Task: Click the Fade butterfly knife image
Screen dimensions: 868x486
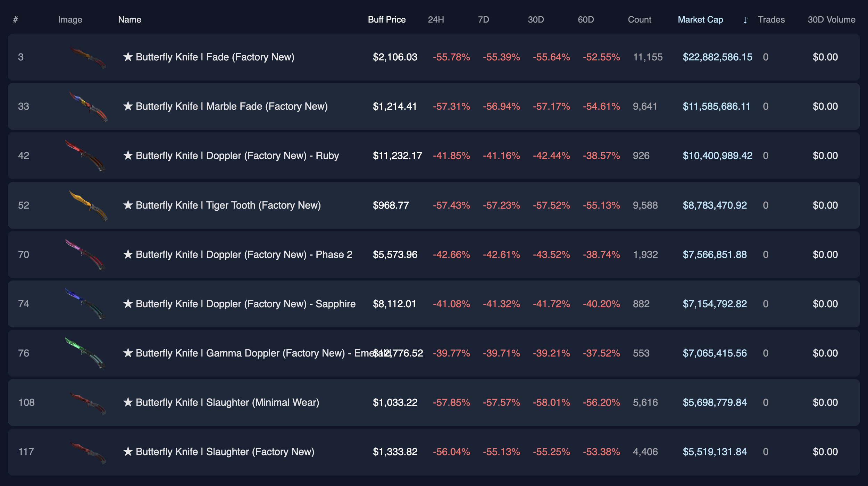Action: tap(87, 58)
